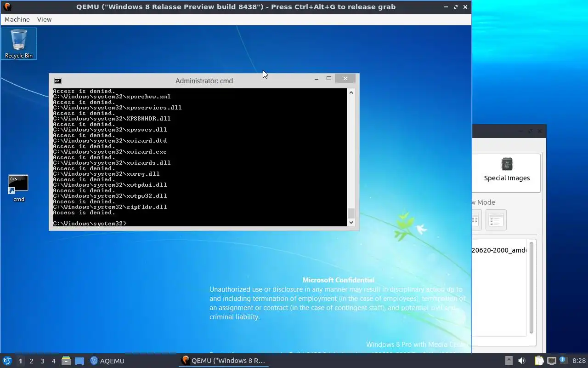Click the AQEMU list vertical scrollbar

pyautogui.click(x=531, y=287)
